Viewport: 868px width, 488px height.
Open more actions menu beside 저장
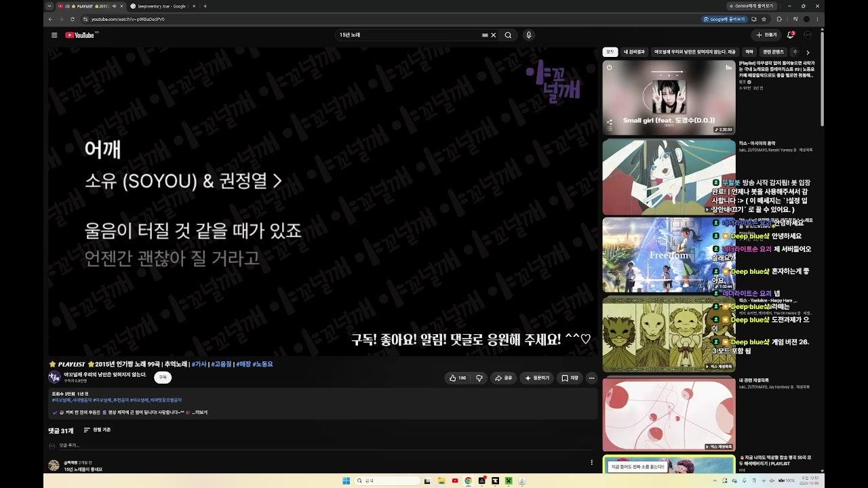[591, 378]
